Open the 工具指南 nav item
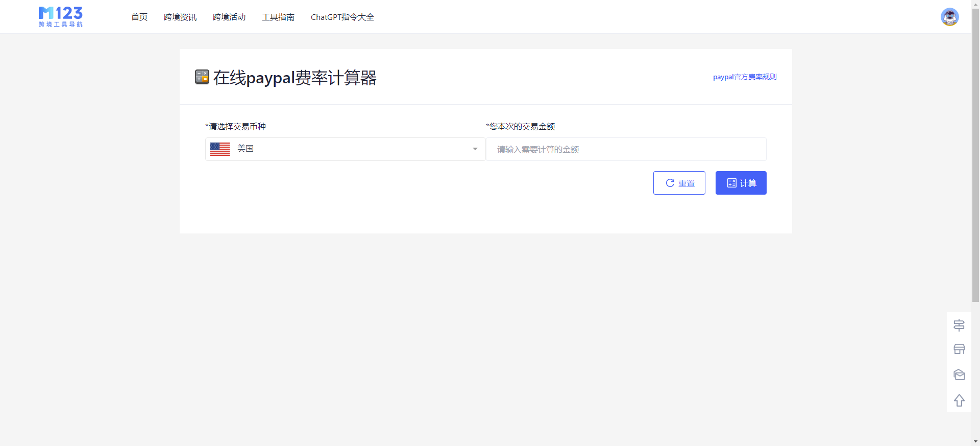The image size is (980, 446). click(278, 17)
